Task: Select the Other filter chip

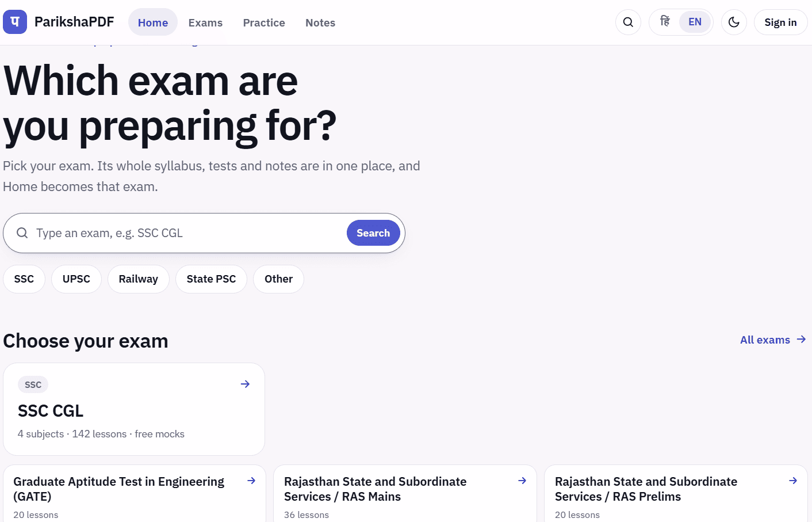Action: (278, 279)
